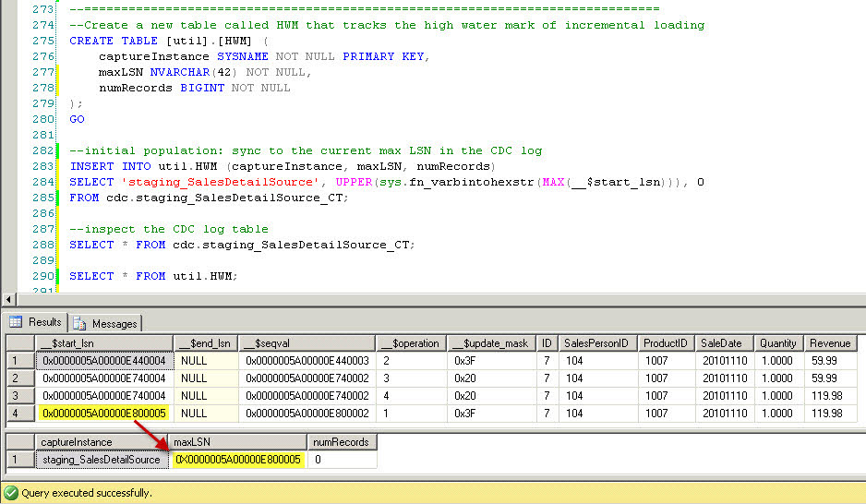Click the green success check icon in status bar

pyautogui.click(x=10, y=493)
